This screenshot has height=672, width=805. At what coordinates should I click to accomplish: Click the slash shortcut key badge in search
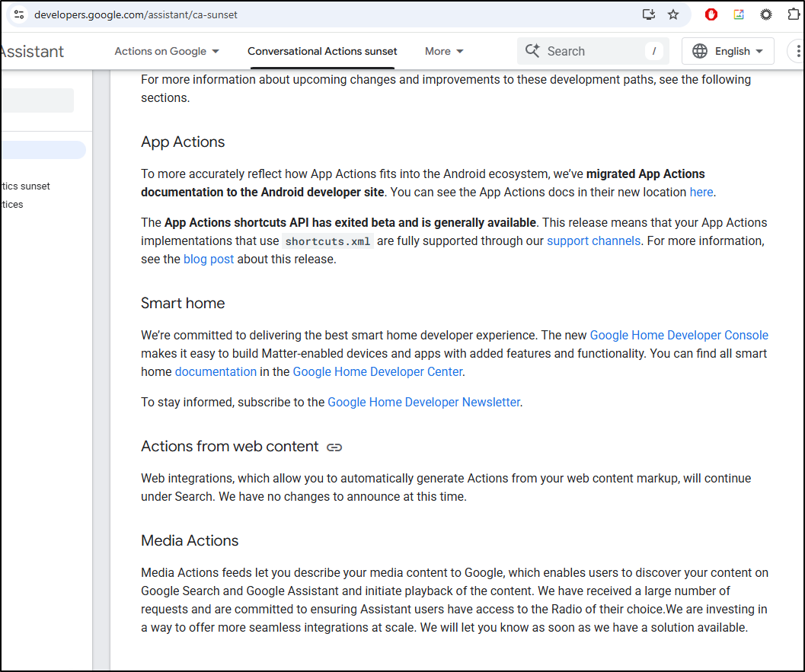tap(653, 51)
